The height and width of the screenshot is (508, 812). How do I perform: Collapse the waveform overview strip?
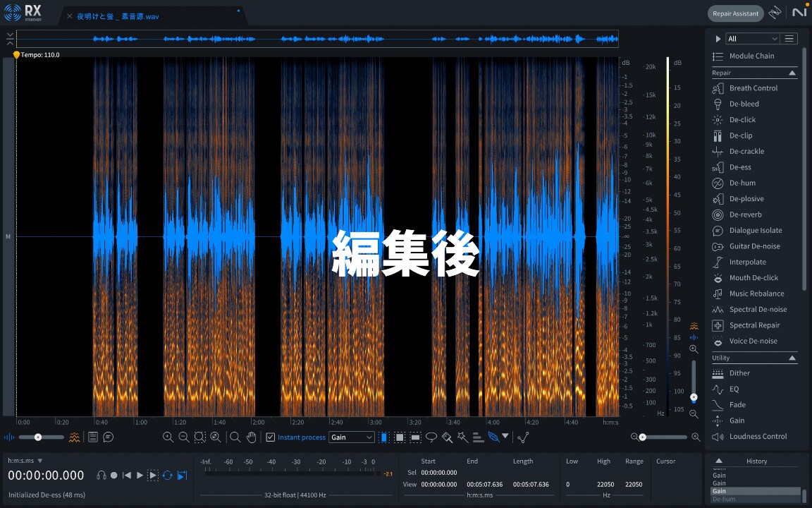(9, 39)
